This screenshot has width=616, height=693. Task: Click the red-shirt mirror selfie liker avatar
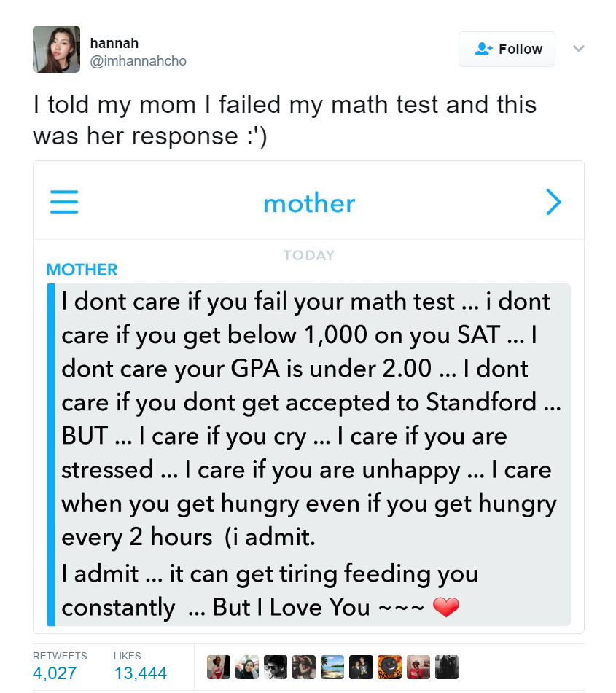pos(418,667)
